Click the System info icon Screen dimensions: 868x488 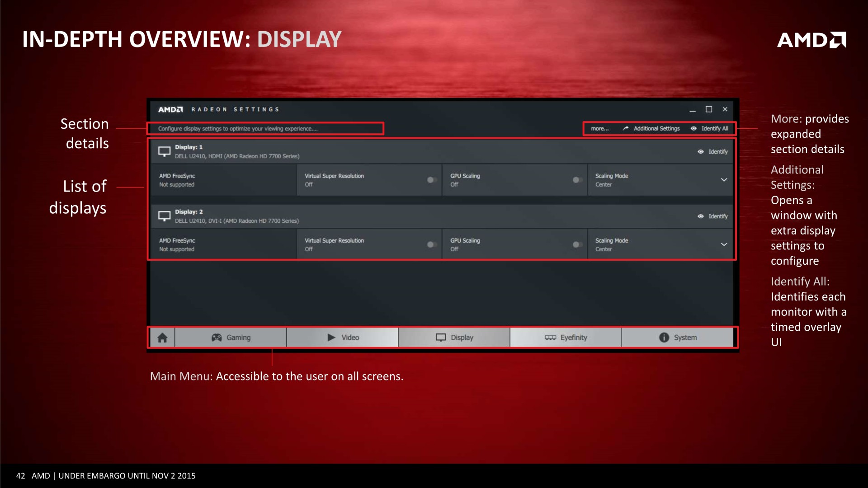(664, 338)
